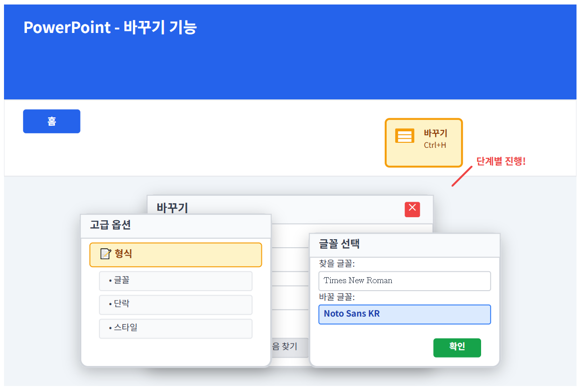
Task: Click the 바꾸기 dialog title text
Action: (172, 207)
